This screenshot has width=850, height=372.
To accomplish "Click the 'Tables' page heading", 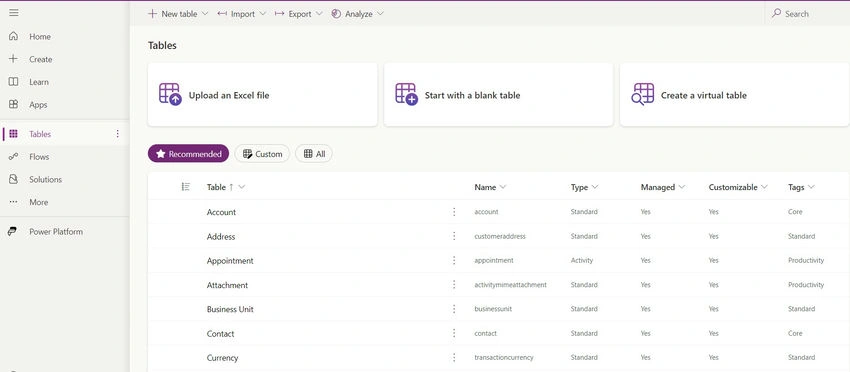I will pyautogui.click(x=162, y=46).
